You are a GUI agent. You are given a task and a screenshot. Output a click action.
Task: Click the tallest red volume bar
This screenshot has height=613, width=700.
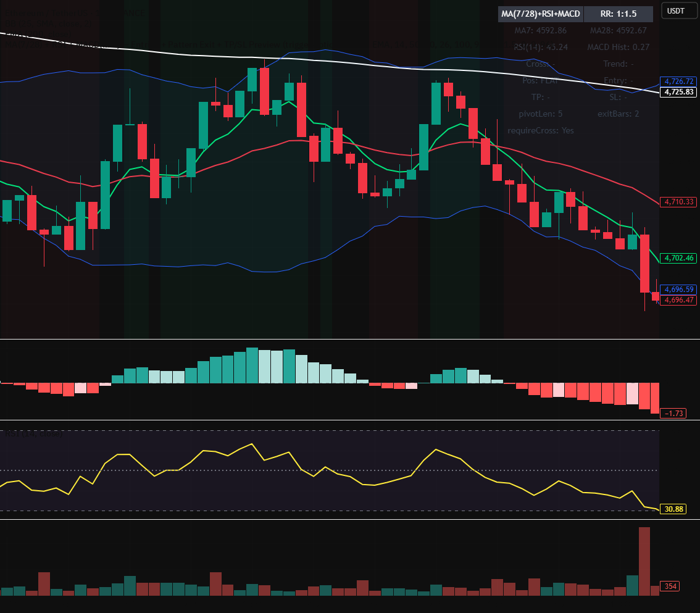644,561
